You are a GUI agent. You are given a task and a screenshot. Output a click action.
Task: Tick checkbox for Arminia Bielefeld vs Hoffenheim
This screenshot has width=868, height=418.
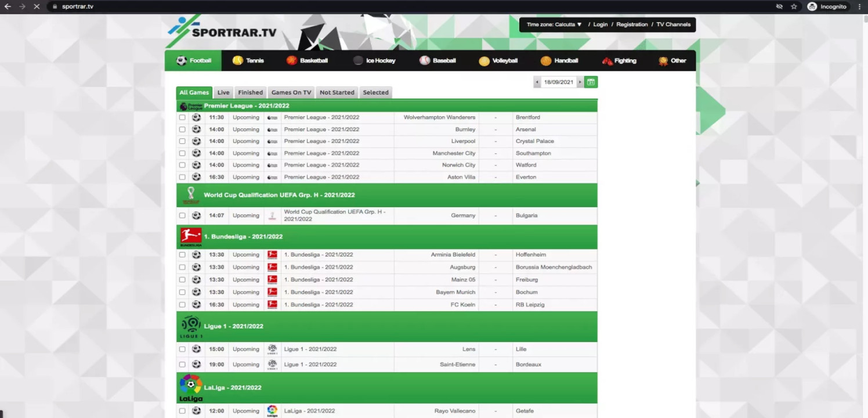coord(182,254)
